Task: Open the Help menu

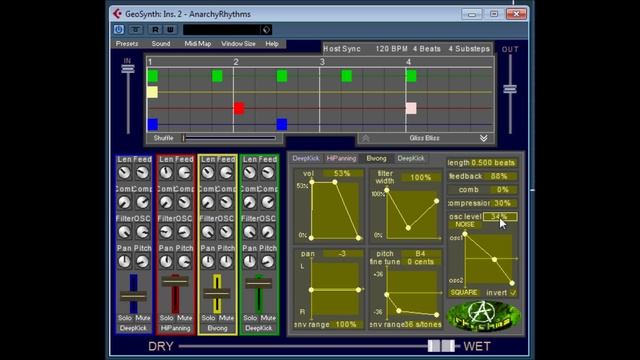Action: point(272,44)
